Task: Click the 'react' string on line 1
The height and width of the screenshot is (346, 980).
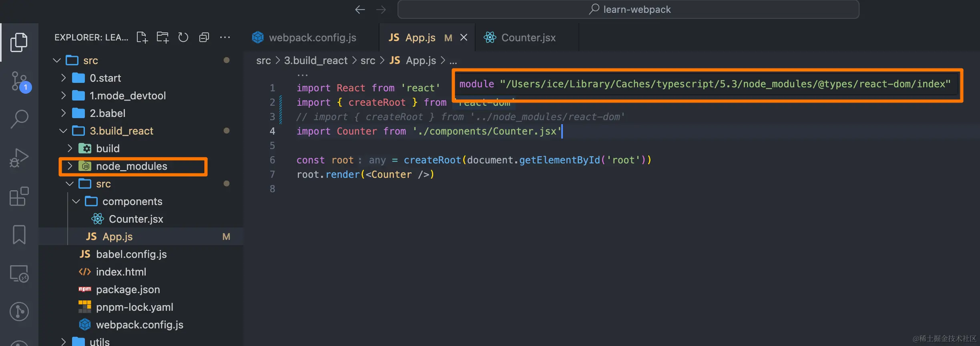Action: pyautogui.click(x=421, y=88)
